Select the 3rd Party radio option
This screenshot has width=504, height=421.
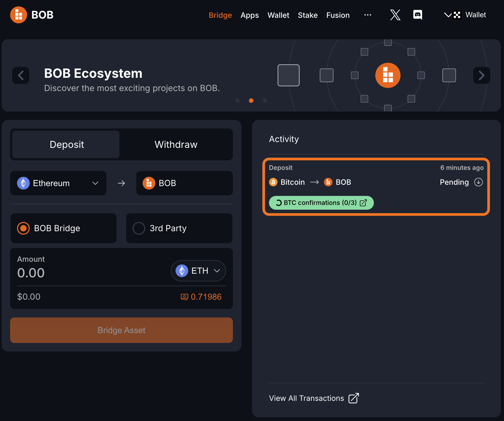pyautogui.click(x=139, y=228)
